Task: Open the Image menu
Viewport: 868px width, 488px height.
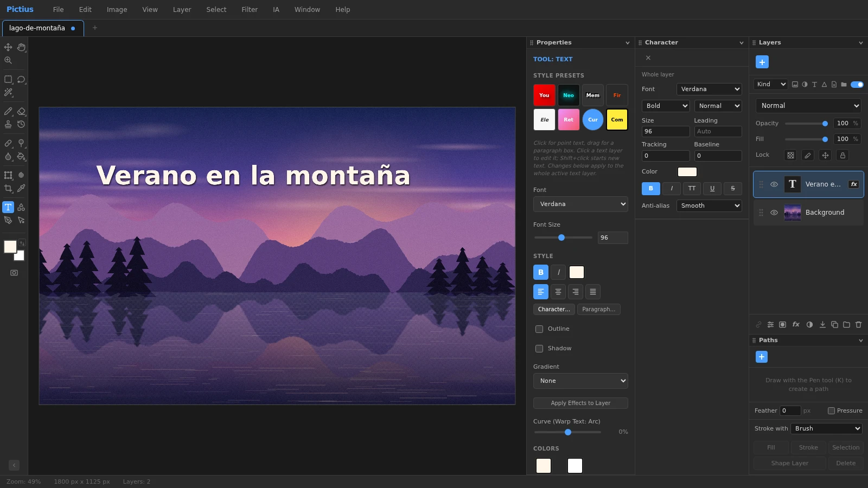Action: (x=117, y=10)
